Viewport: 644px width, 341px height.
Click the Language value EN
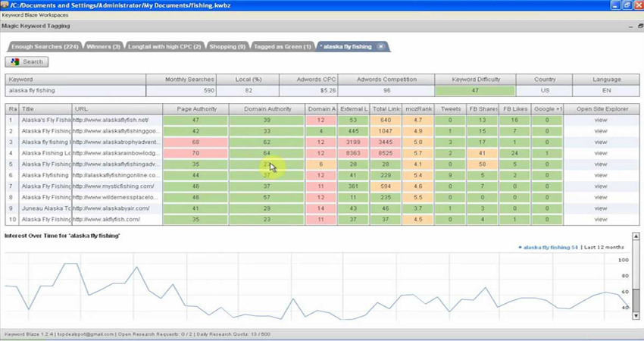(x=606, y=90)
